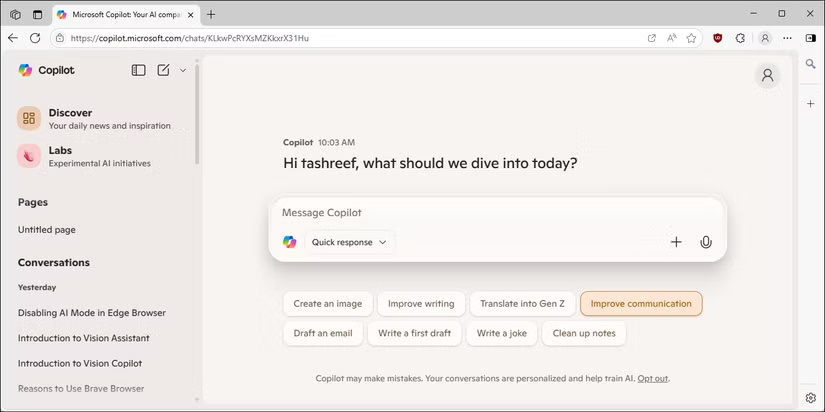Open Introduction to Vision Copilot chat
The width and height of the screenshot is (825, 412).
tap(80, 363)
